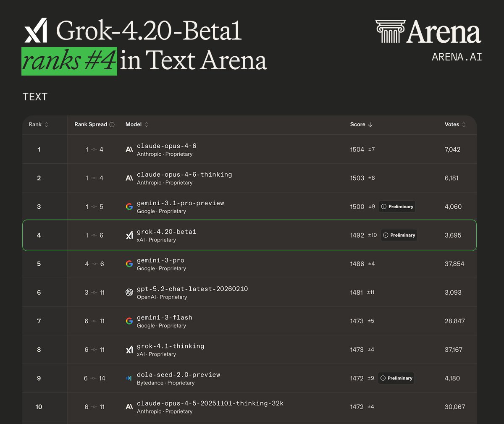The height and width of the screenshot is (424, 504).
Task: Click the xAI logo in the headline
Action: [36, 31]
